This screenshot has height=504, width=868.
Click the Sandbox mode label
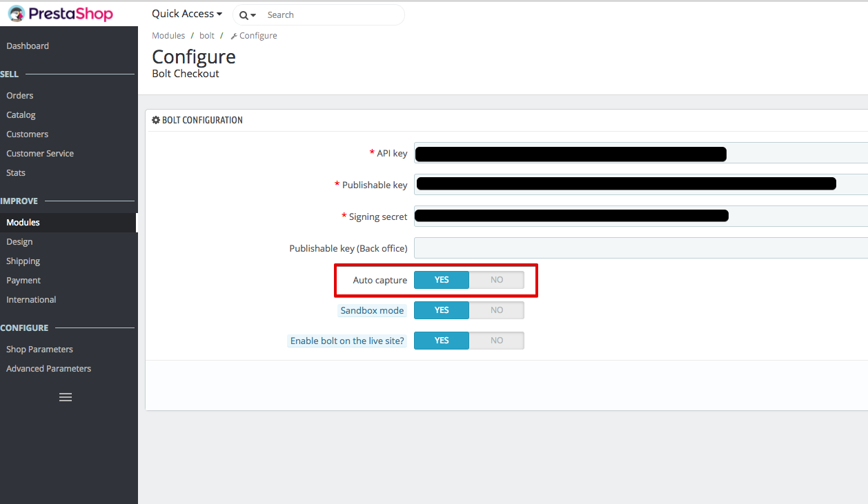click(x=372, y=311)
